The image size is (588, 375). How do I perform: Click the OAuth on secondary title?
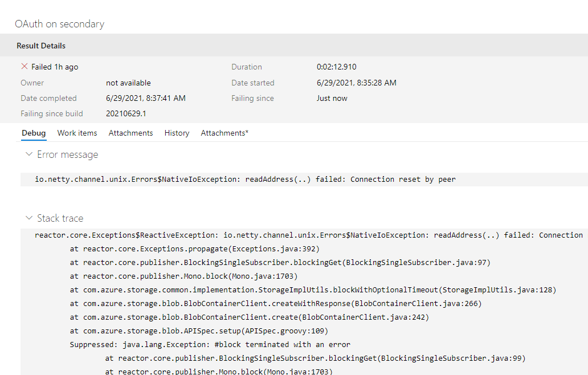[60, 24]
